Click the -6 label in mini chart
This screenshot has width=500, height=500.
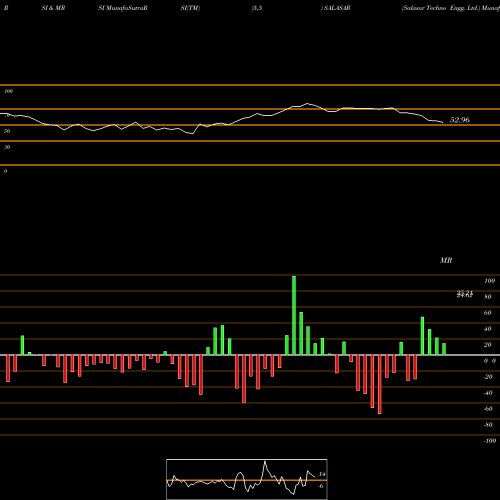(321, 486)
